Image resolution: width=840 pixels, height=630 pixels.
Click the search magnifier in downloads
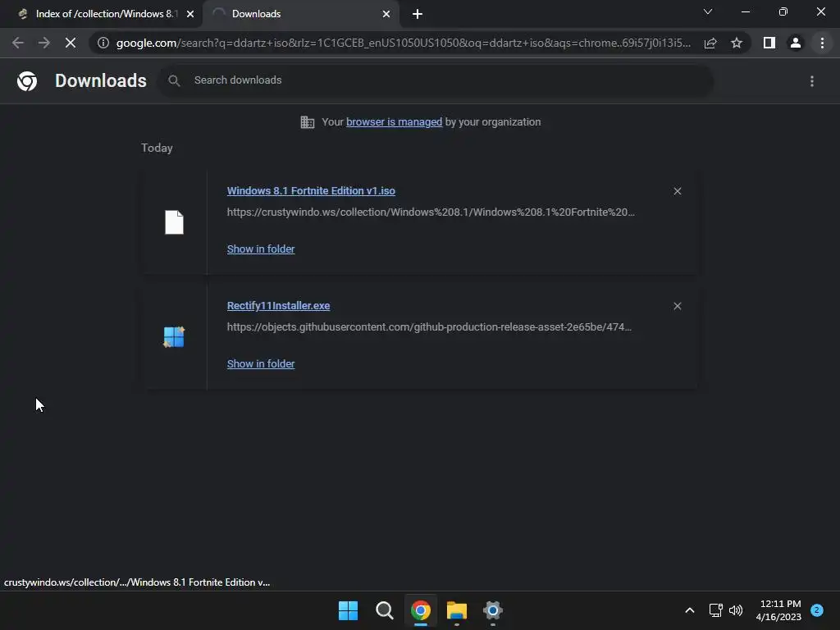[174, 80]
